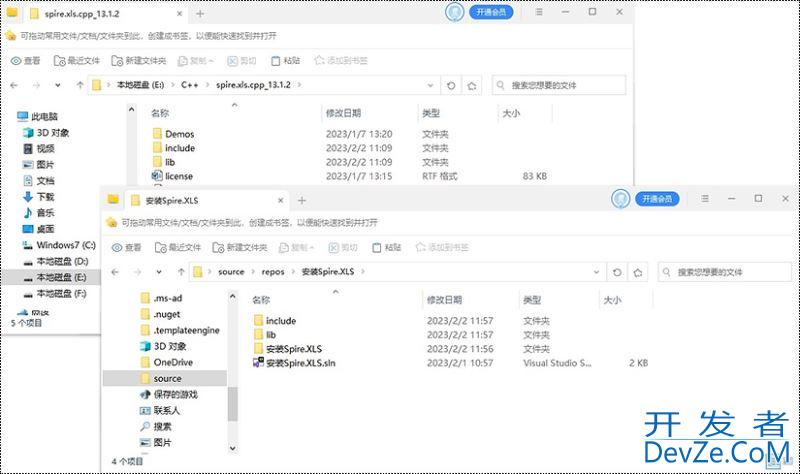Select OneDrive in front window sidebar
Screen dimensions: 800x474
point(167,362)
